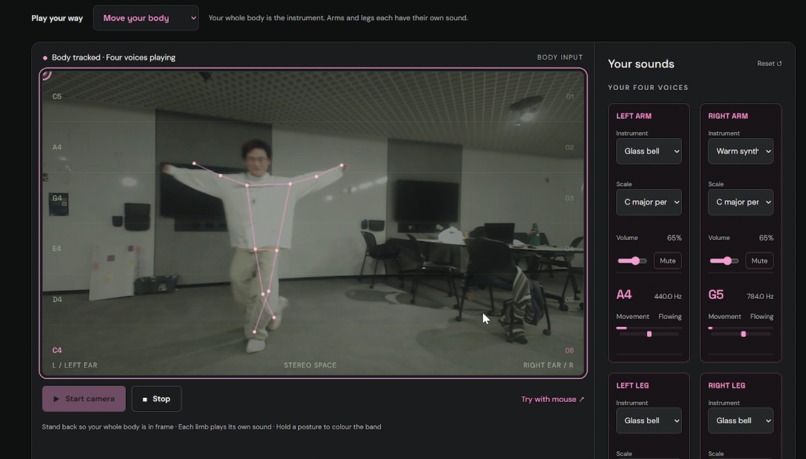806x459 pixels.
Task: Click the Right Arm 'G5' note value
Action: [716, 295]
